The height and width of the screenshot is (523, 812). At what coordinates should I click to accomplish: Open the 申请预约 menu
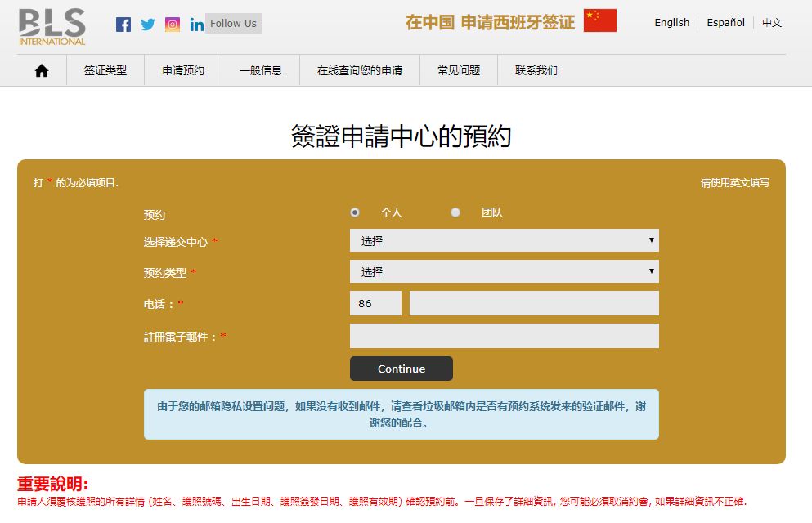point(183,71)
